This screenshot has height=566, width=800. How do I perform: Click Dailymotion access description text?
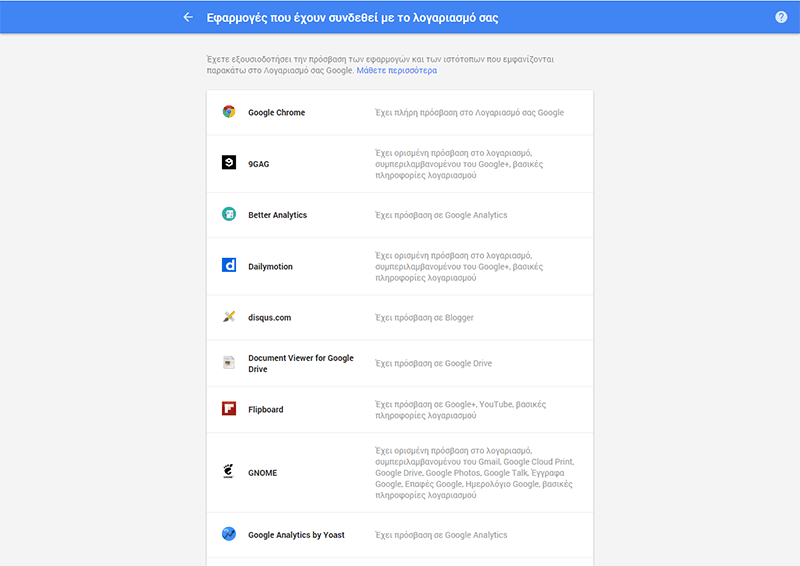tap(459, 266)
